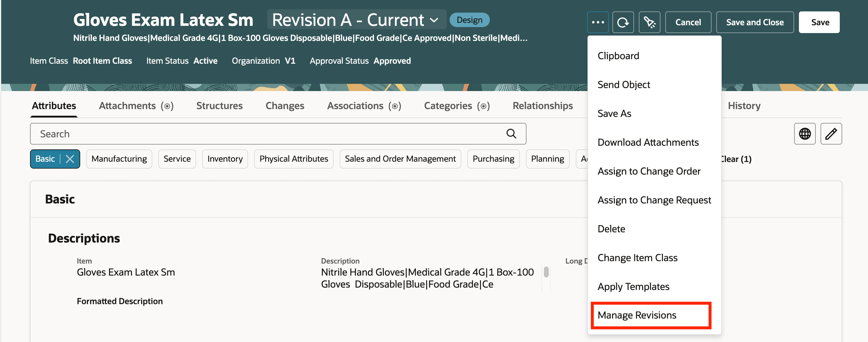Select the flashlight highlight icon
Screen dimensions: 868x342
click(x=649, y=22)
